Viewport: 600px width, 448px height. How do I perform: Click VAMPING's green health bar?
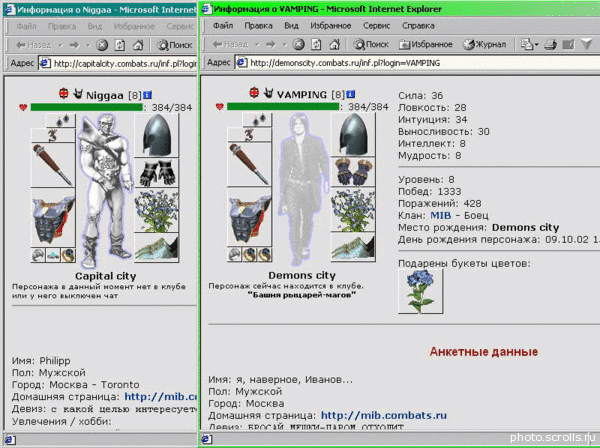283,107
